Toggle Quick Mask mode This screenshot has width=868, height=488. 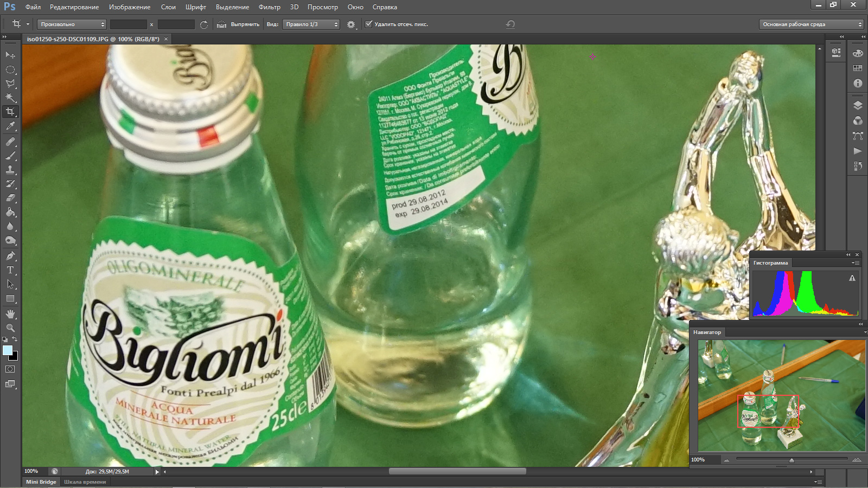(x=10, y=369)
